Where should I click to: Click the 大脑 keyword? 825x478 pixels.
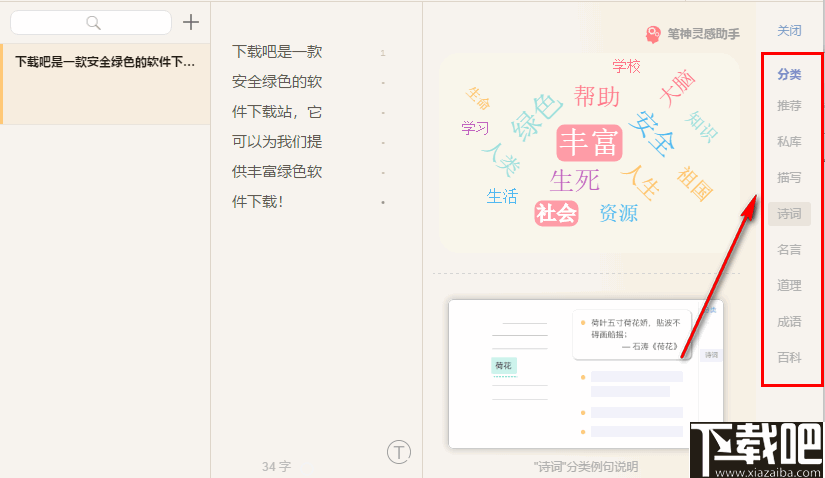point(677,88)
